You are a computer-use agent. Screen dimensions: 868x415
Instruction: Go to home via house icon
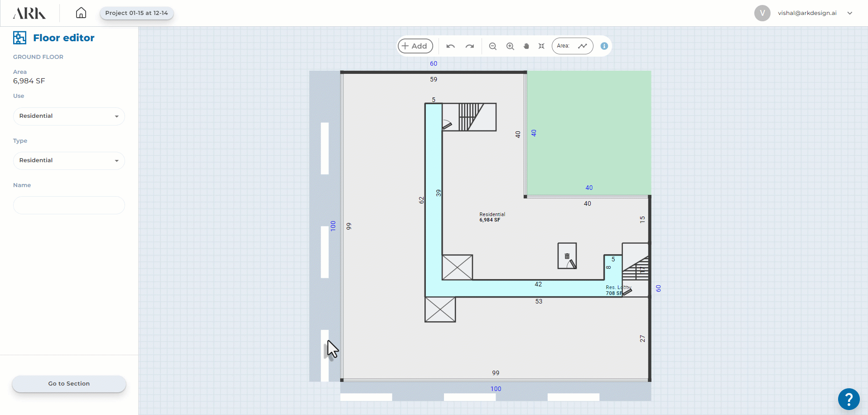click(x=81, y=13)
